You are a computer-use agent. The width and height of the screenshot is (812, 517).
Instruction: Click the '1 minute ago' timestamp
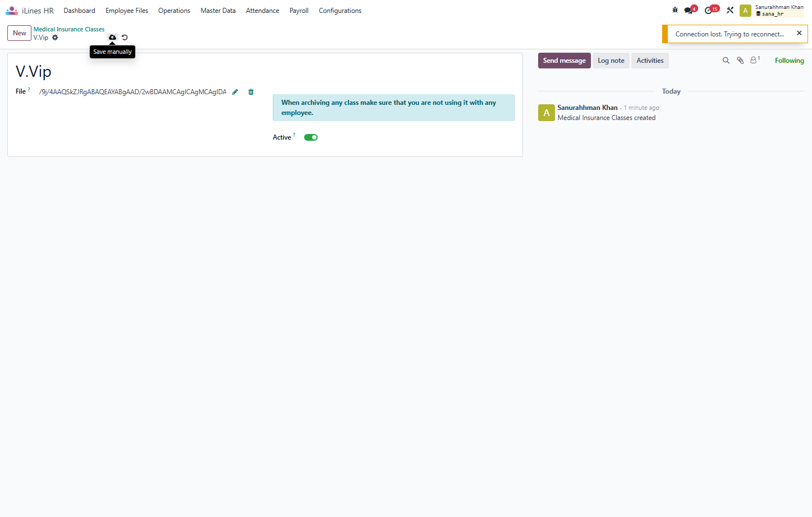641,108
